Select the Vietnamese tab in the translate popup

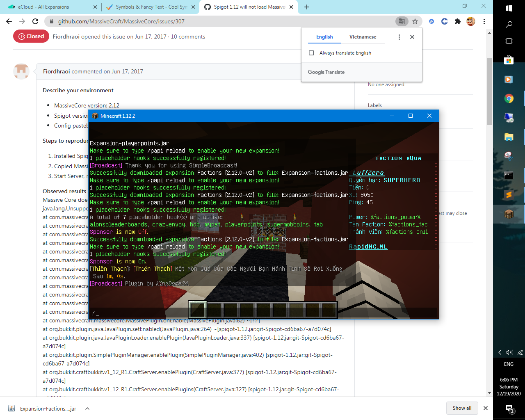pos(363,37)
